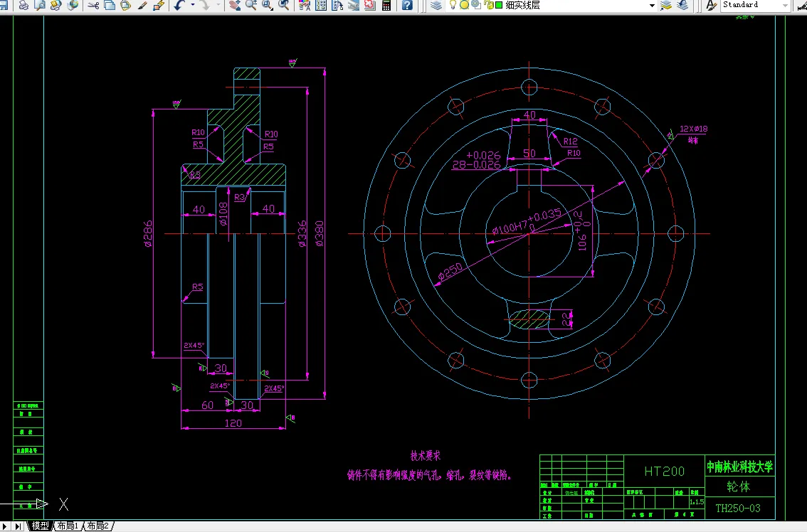Switch to the 布局2 layout tab
807x532 pixels.
[97, 526]
